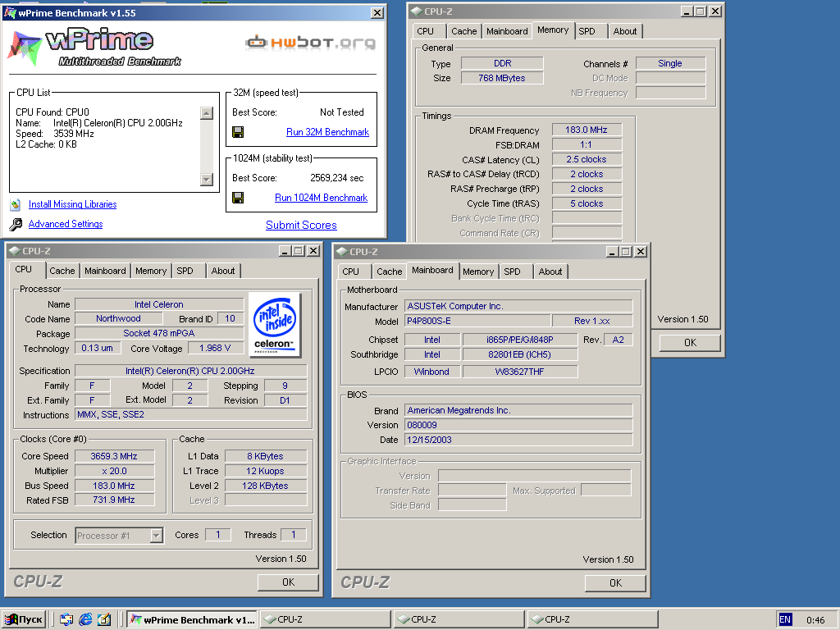Click the wPrime title bar icon
840x630 pixels.
[10, 13]
